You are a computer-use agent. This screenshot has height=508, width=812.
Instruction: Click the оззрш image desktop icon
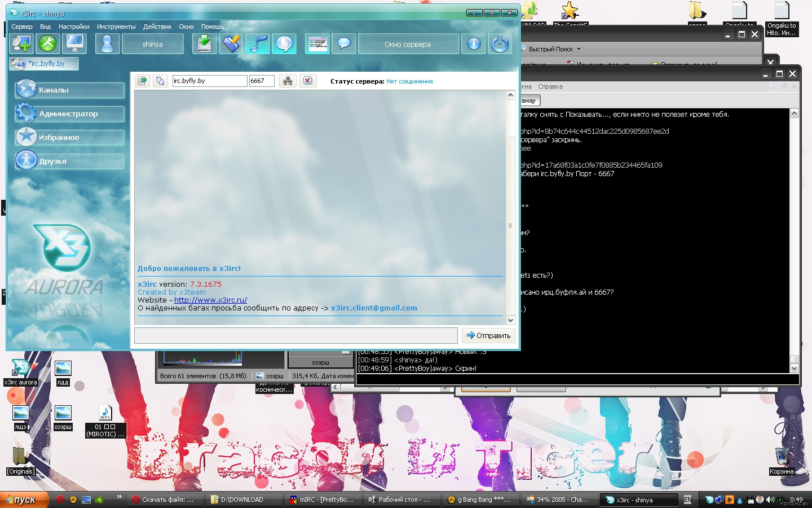coord(63,418)
